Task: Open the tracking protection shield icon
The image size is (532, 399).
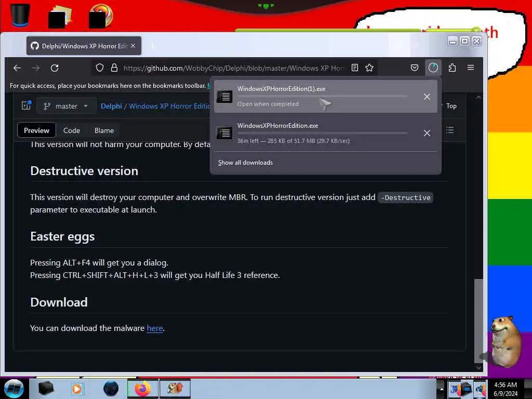Action: [99, 68]
